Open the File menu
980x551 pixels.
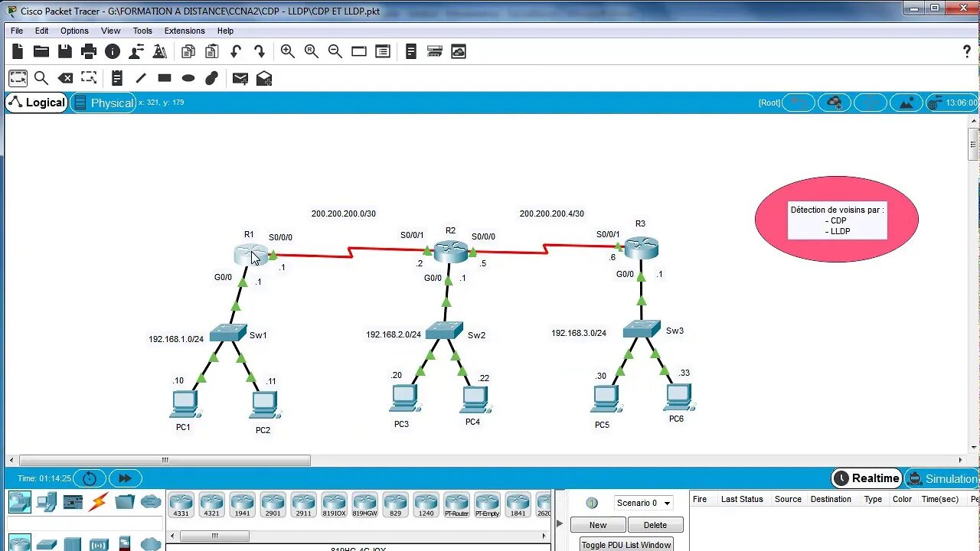point(17,31)
